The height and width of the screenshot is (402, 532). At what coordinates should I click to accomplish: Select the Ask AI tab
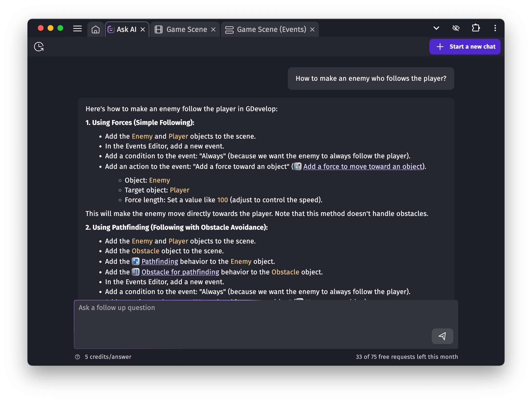127,29
